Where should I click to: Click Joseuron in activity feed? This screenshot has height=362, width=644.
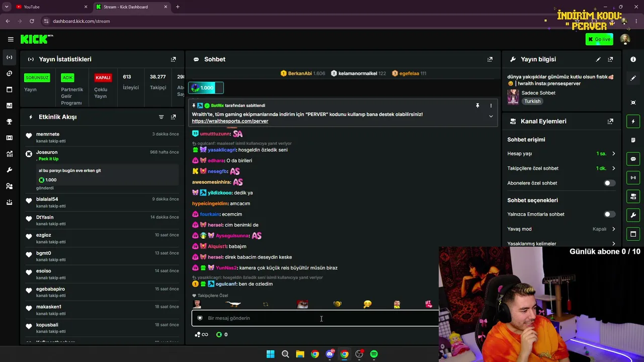click(x=47, y=152)
